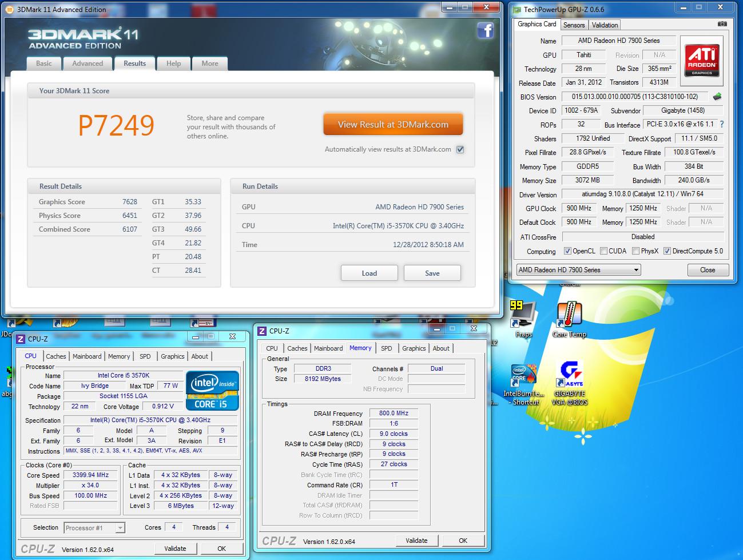The image size is (743, 560).
Task: Click the Close button in GPU-Z
Action: [x=708, y=270]
